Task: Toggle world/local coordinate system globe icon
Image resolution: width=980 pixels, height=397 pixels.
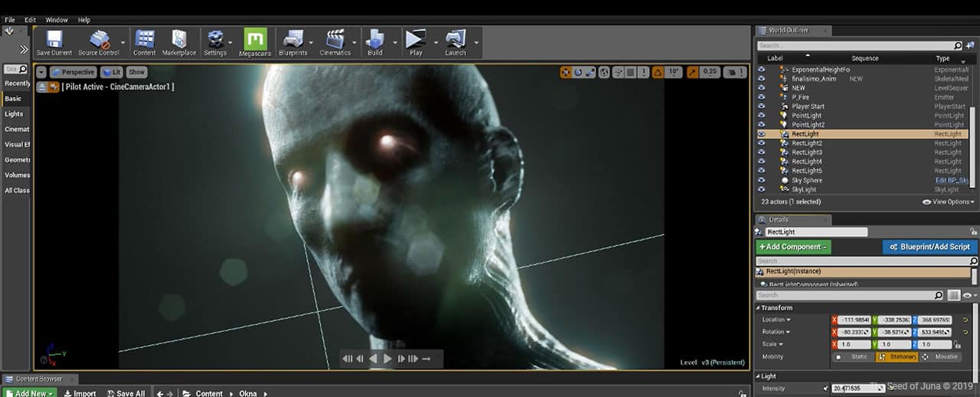Action: [x=604, y=72]
